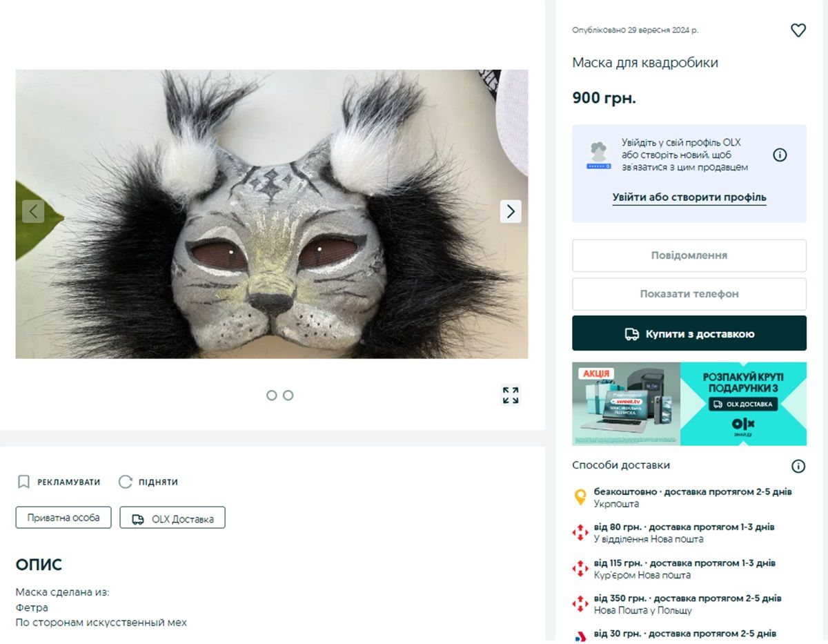
Task: Open the photo in fullscreen view
Action: click(x=511, y=395)
